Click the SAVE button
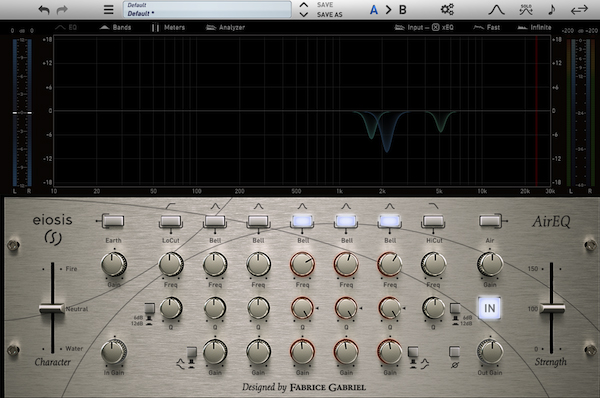600x398 pixels. pos(325,5)
